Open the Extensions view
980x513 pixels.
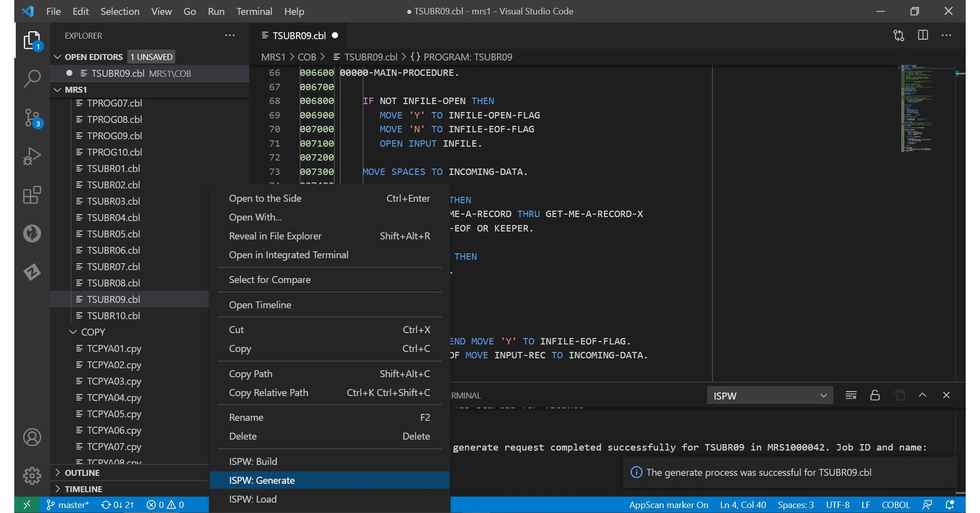tap(32, 195)
